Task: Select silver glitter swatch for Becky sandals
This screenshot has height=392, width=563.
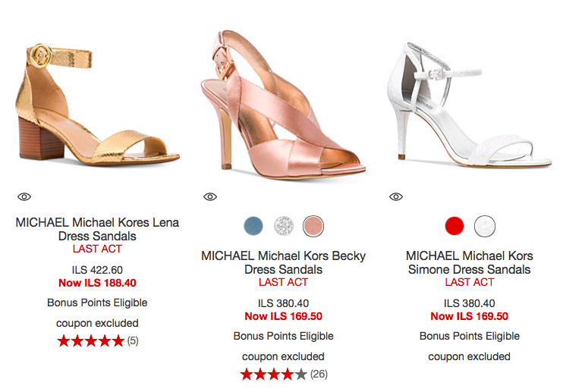Action: pyautogui.click(x=283, y=225)
